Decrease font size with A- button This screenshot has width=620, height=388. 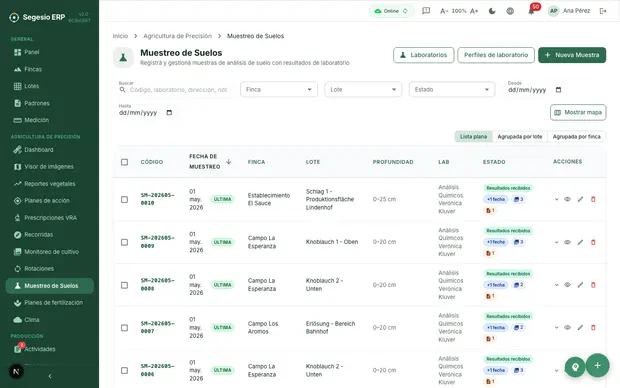[444, 11]
